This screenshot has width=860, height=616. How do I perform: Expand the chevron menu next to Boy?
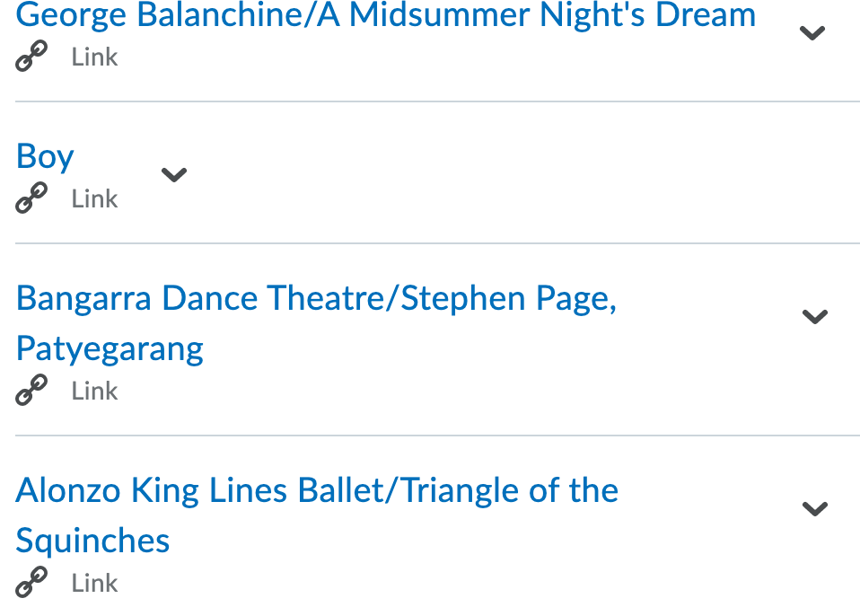coord(174,174)
